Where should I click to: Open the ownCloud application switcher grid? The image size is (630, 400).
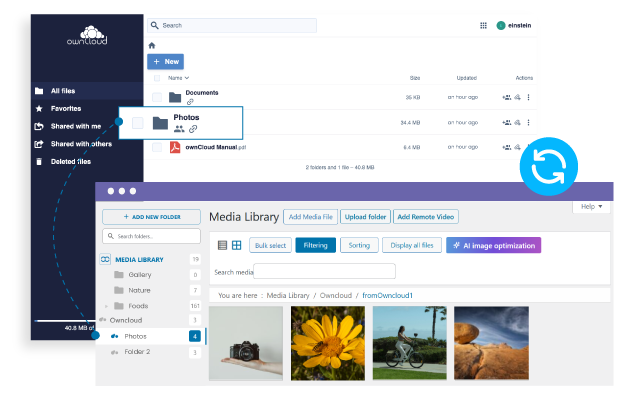[x=483, y=25]
